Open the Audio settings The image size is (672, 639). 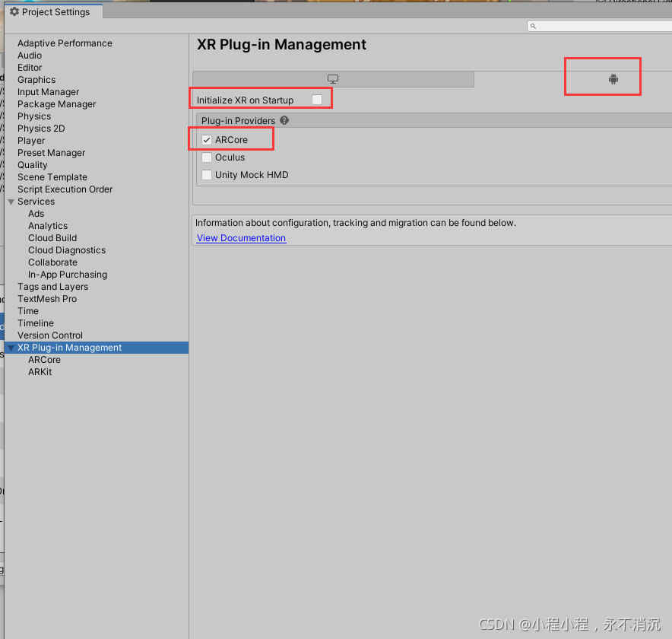click(x=30, y=56)
